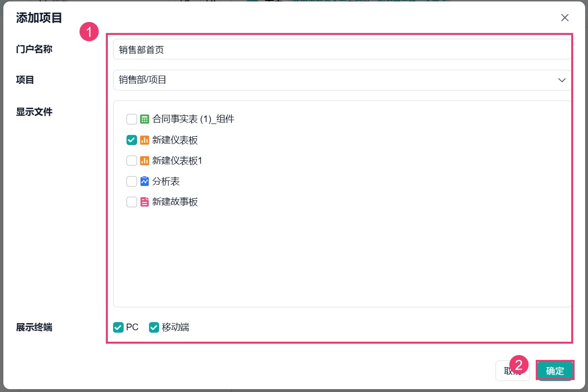Click the 显示文件 field label
Image resolution: width=588 pixels, height=392 pixels.
(x=34, y=112)
